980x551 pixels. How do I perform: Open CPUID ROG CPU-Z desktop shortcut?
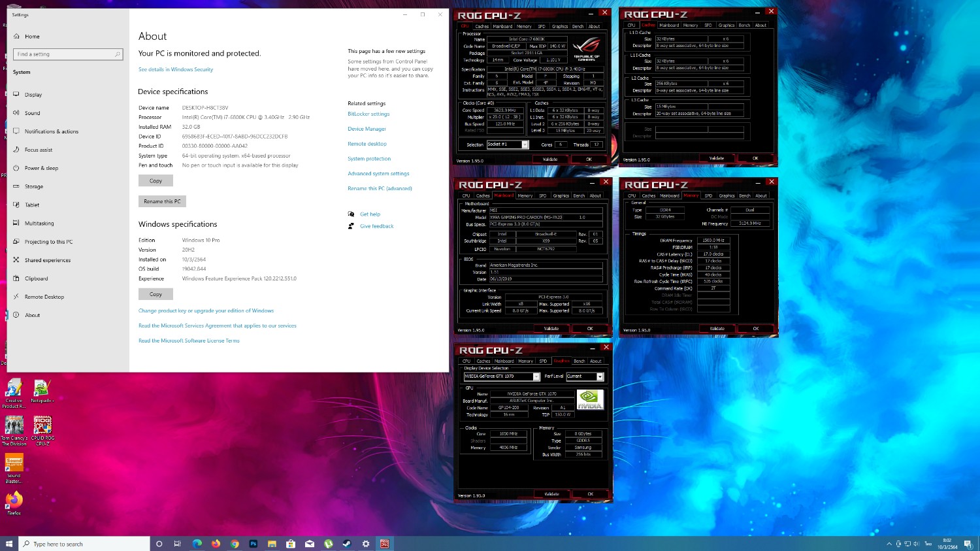(x=42, y=431)
